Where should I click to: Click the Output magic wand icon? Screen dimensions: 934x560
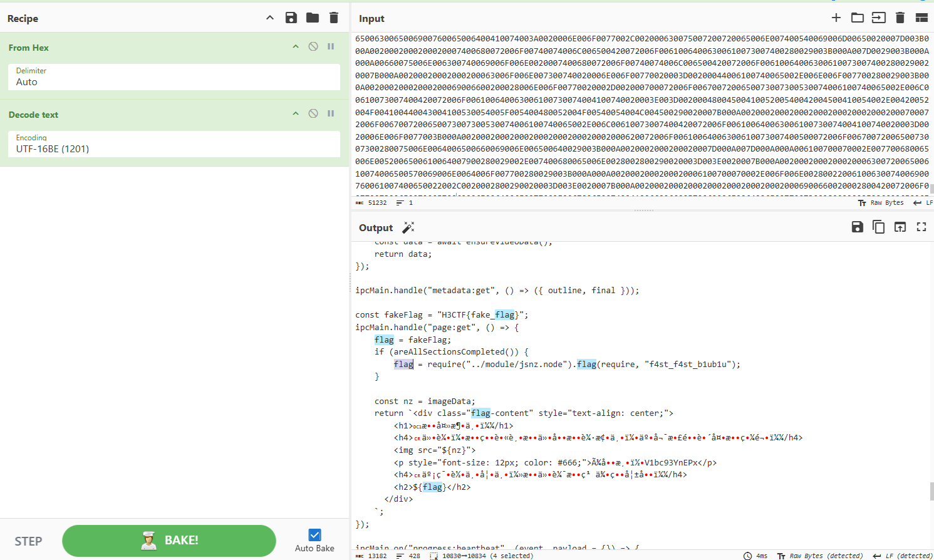[x=408, y=227]
